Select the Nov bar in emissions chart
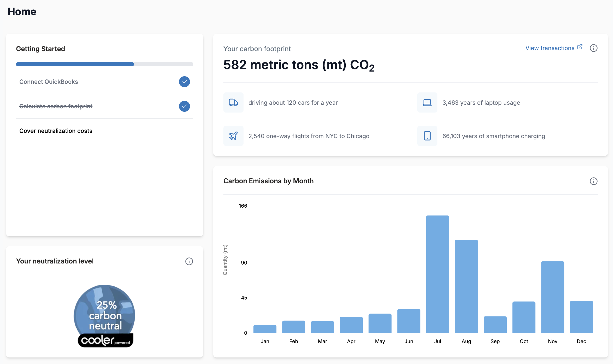This screenshot has height=364, width=613. click(x=552, y=297)
